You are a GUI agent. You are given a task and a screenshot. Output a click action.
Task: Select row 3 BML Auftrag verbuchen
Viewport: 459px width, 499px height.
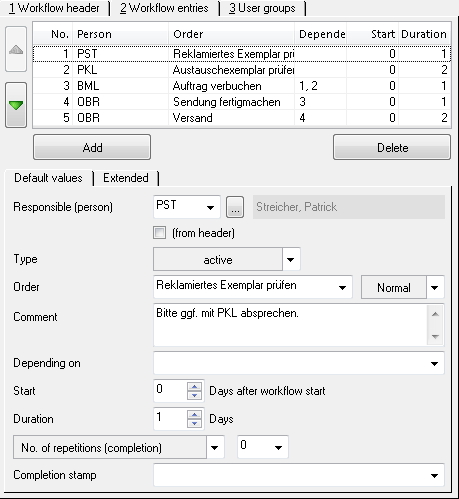pos(242,86)
